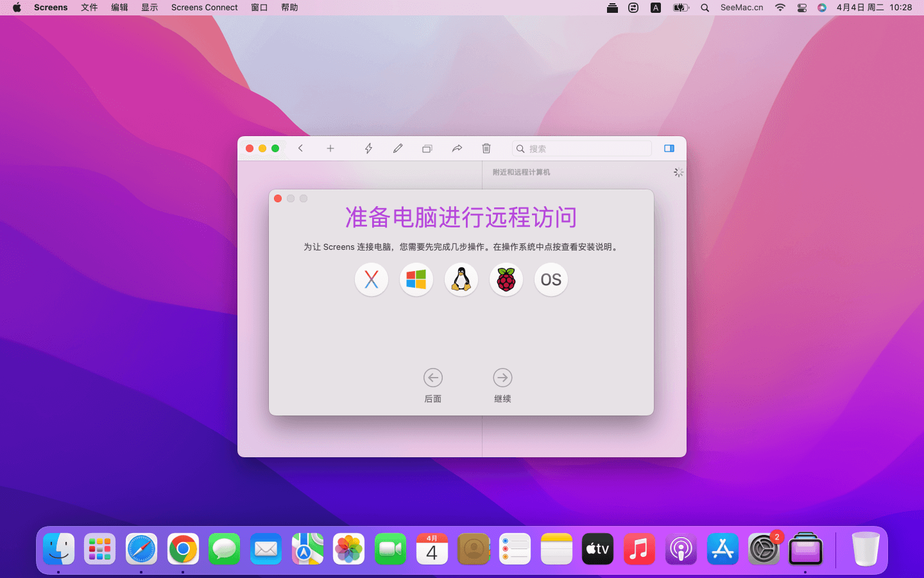Add a new screen with plus button
Viewport: 924px width, 578px height.
(330, 148)
